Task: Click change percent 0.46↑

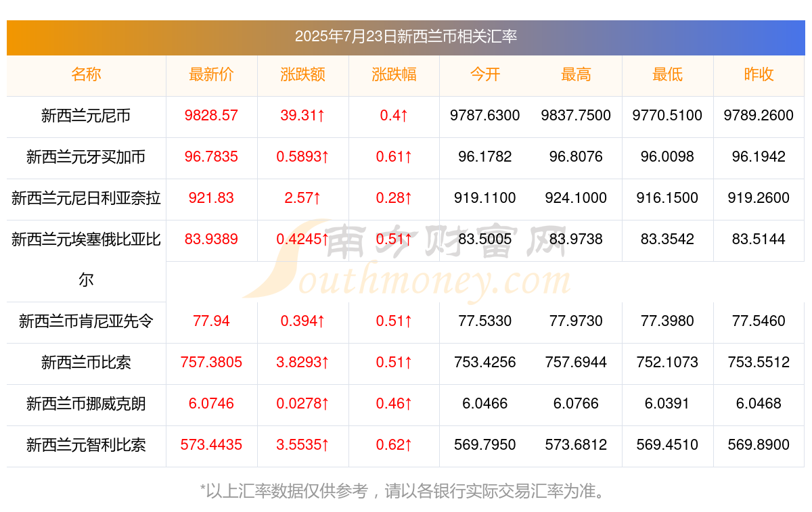Action: [394, 404]
